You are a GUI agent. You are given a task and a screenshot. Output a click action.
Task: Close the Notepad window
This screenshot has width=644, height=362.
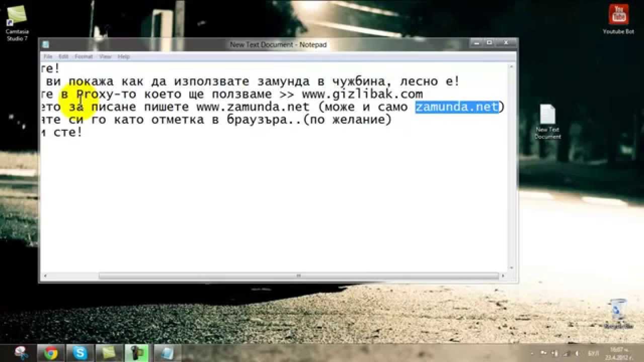505,43
